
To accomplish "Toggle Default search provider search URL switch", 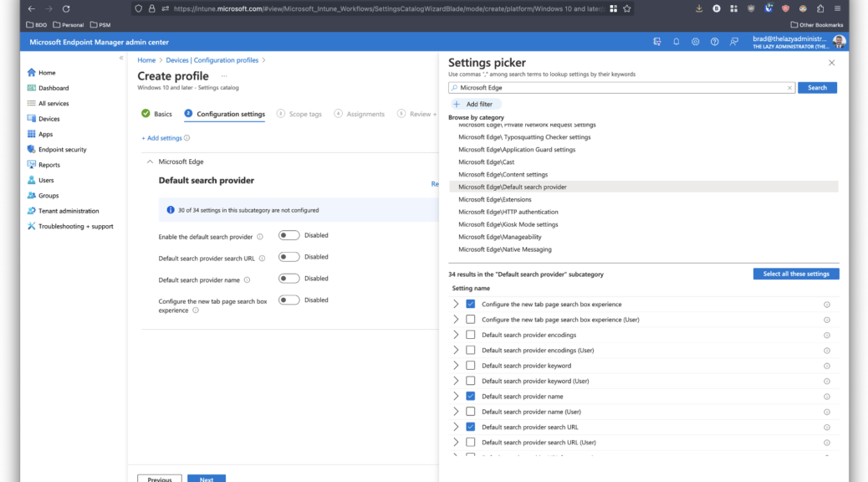I will [288, 257].
